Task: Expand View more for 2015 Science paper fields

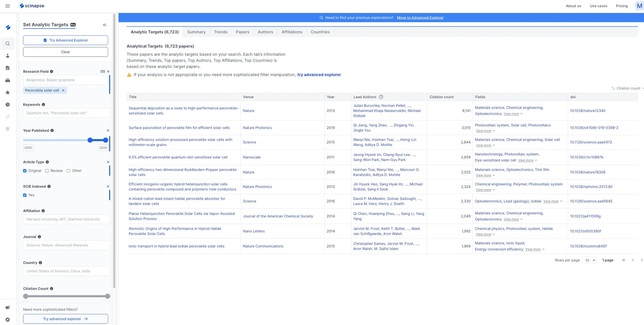Action: (486, 145)
